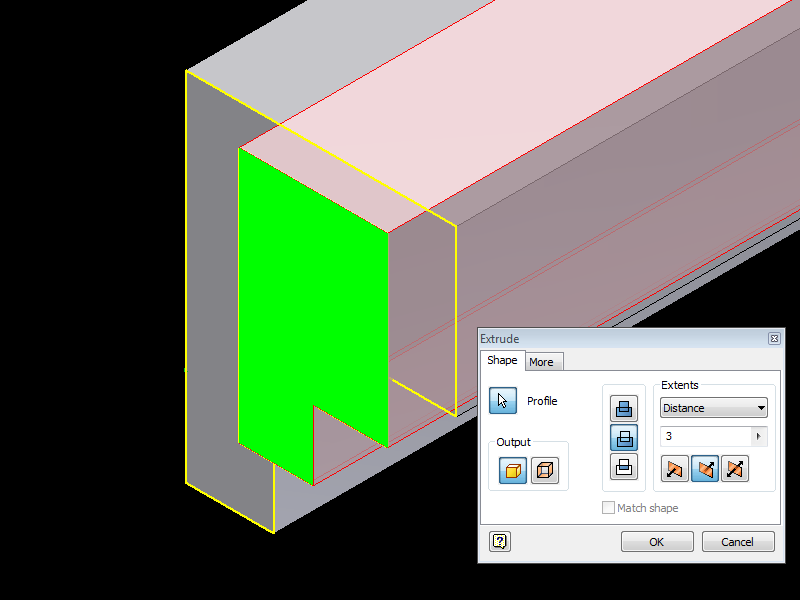Open the Extents Distance dropdown
Image resolution: width=800 pixels, height=600 pixels.
pyautogui.click(x=714, y=408)
